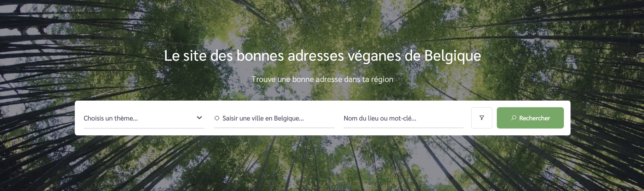Screen dimensions: 644x191
Task: Click the underline below the keyword field
Action: [403, 128]
